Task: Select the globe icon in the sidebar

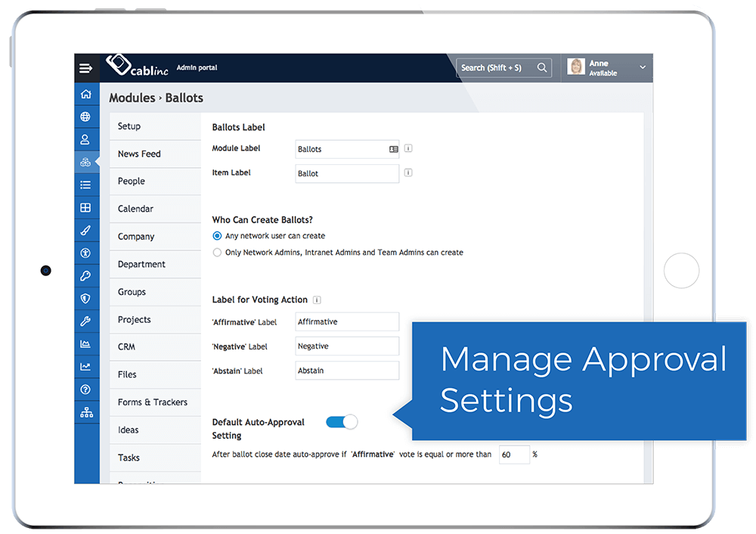Action: pos(86,116)
